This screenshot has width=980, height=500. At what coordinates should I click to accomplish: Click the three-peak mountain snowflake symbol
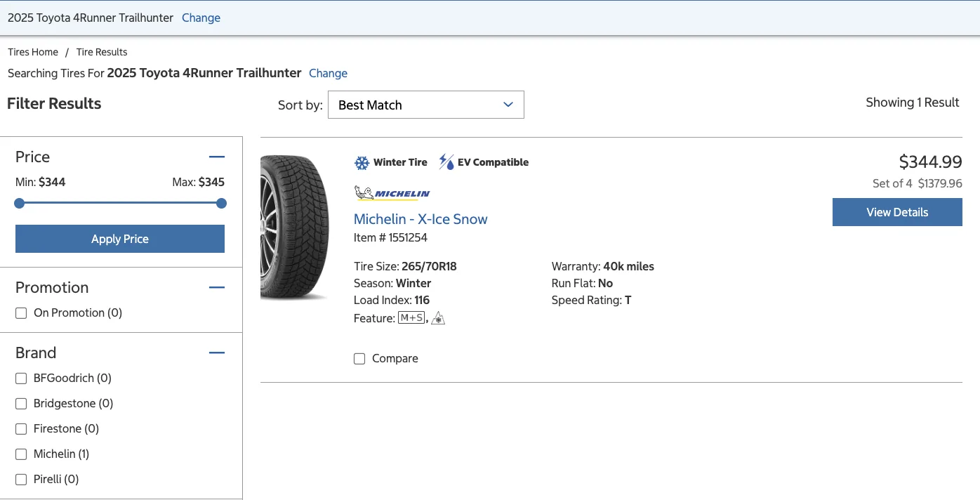coord(437,317)
